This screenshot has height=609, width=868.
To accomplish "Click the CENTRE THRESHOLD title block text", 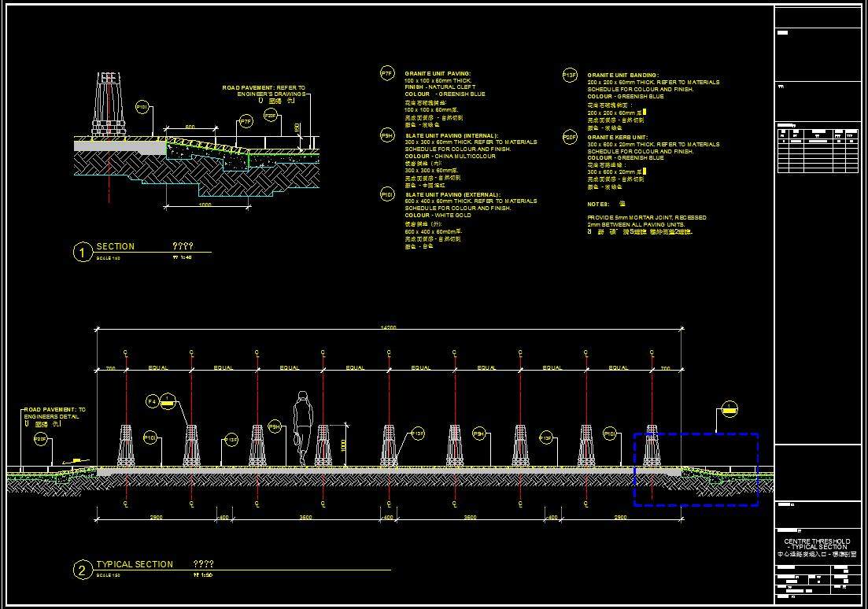I will tap(817, 541).
